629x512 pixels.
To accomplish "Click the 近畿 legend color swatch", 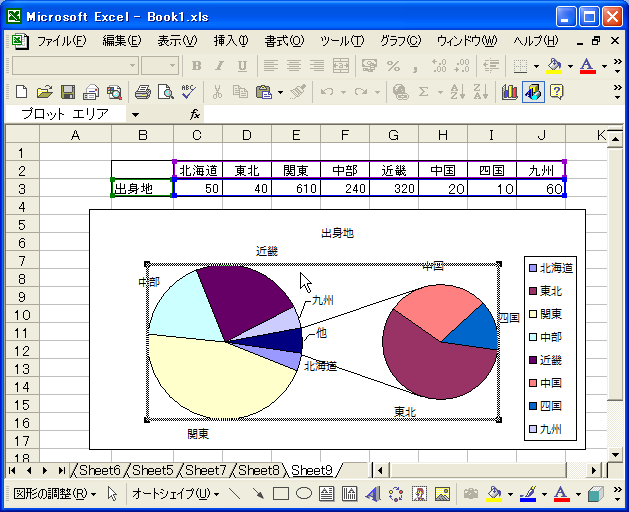I will tap(533, 360).
